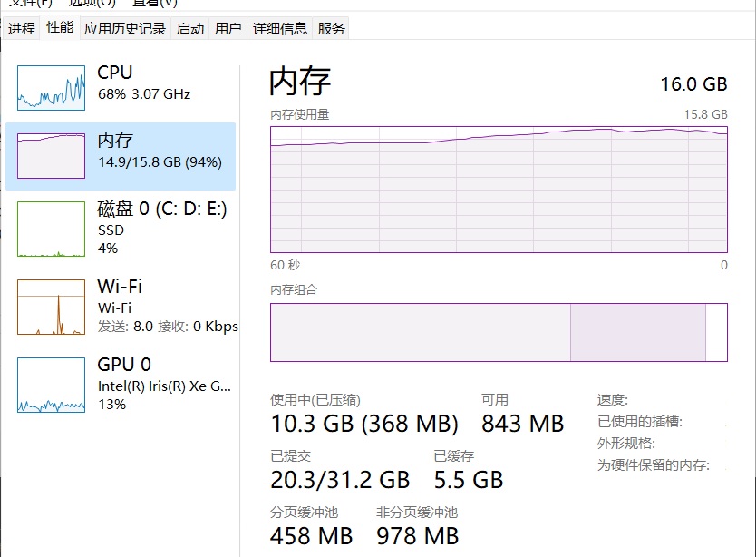Open the 应用历史记录 tab
The height and width of the screenshot is (557, 756).
pyautogui.click(x=125, y=29)
